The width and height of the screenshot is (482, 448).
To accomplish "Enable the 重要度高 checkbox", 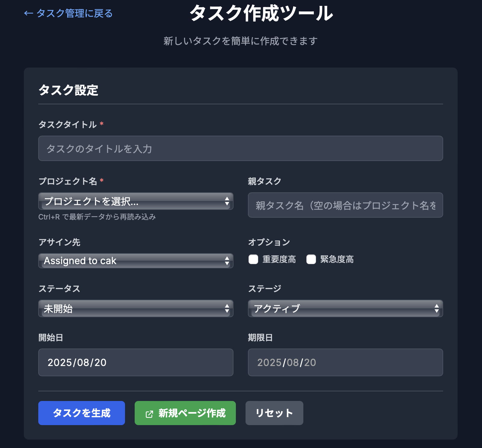I will 253,259.
